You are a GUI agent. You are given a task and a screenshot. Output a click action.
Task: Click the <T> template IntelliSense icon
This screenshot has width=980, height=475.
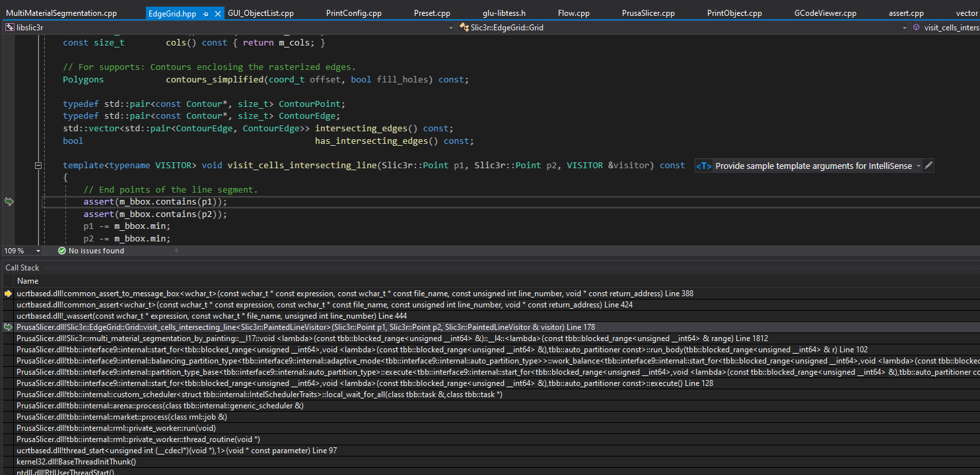(704, 166)
